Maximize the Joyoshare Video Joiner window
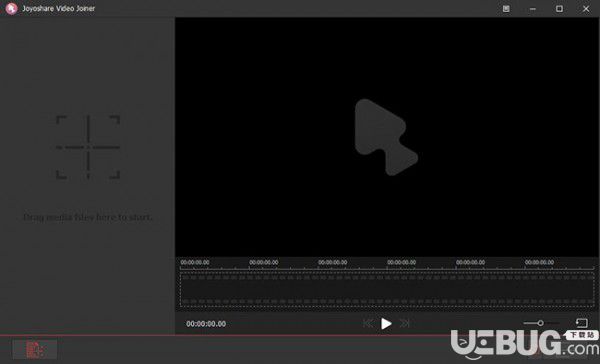Screen dimensions: 600x364 tap(559, 8)
